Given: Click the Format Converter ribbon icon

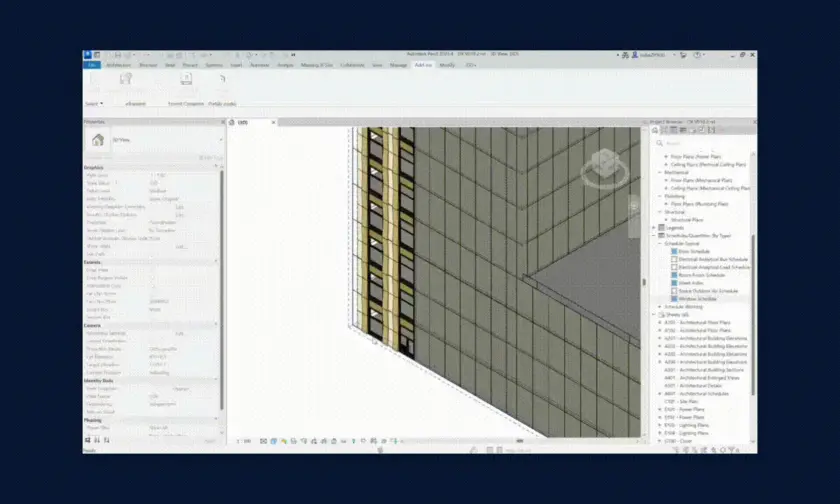Looking at the screenshot, I should (x=186, y=79).
